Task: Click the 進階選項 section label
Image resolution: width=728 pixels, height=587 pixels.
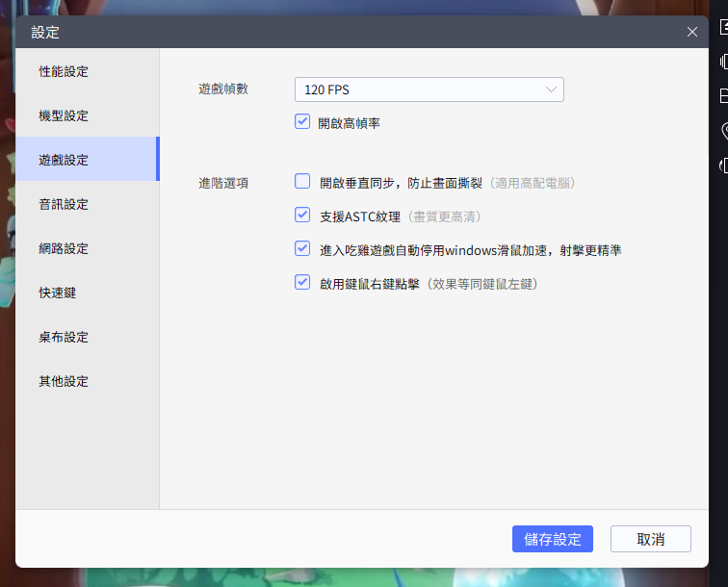Action: pos(223,183)
